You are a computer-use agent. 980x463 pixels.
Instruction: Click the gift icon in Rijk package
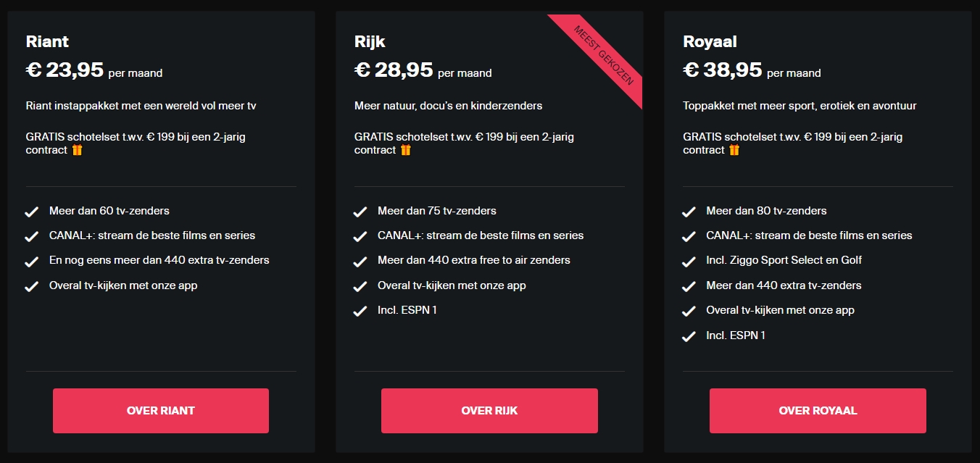point(406,150)
